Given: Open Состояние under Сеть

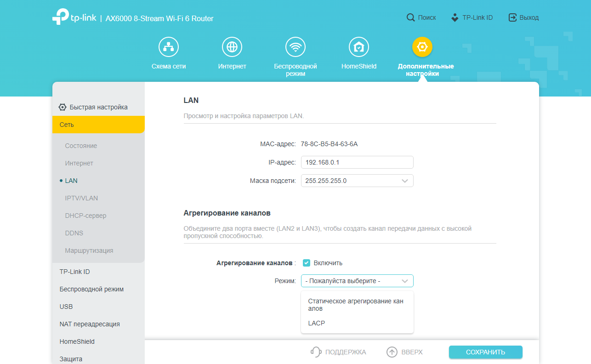Looking at the screenshot, I should click(81, 146).
